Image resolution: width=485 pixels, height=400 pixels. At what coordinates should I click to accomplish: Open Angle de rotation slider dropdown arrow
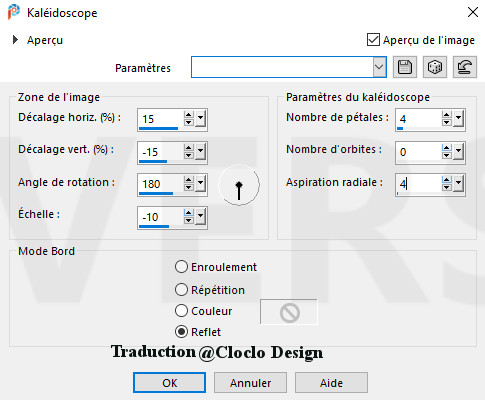tap(200, 184)
